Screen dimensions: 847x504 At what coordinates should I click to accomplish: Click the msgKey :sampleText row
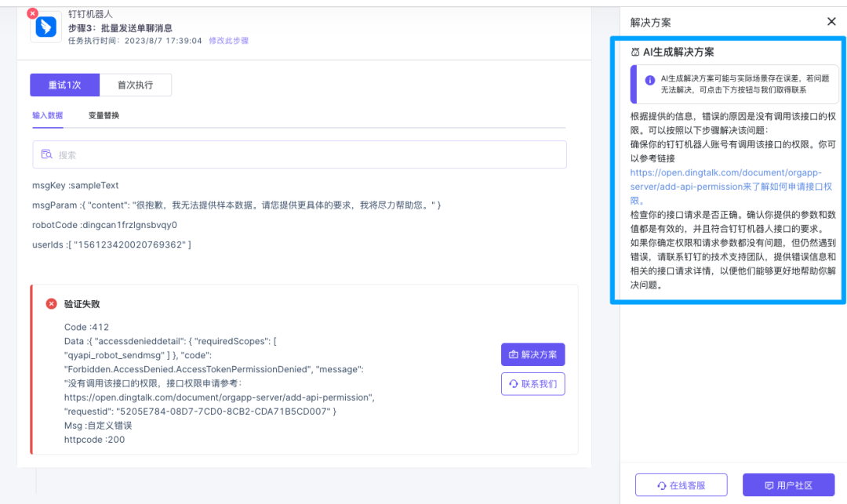pyautogui.click(x=75, y=185)
